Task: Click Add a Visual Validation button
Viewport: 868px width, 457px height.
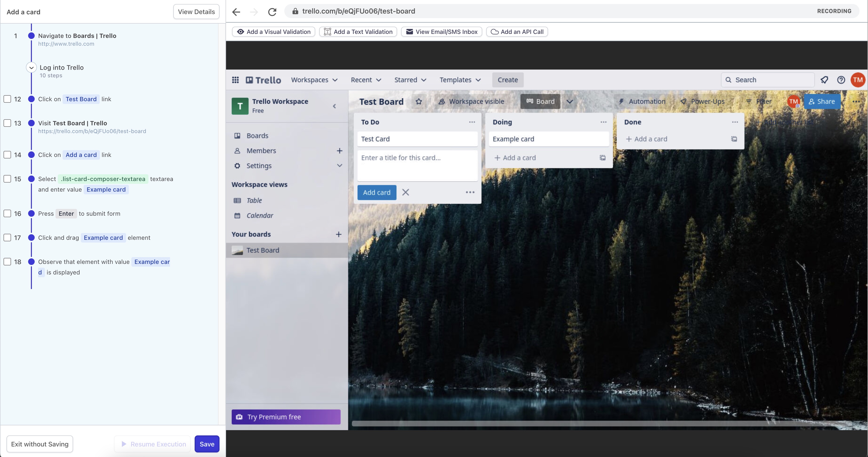Action: pos(273,32)
